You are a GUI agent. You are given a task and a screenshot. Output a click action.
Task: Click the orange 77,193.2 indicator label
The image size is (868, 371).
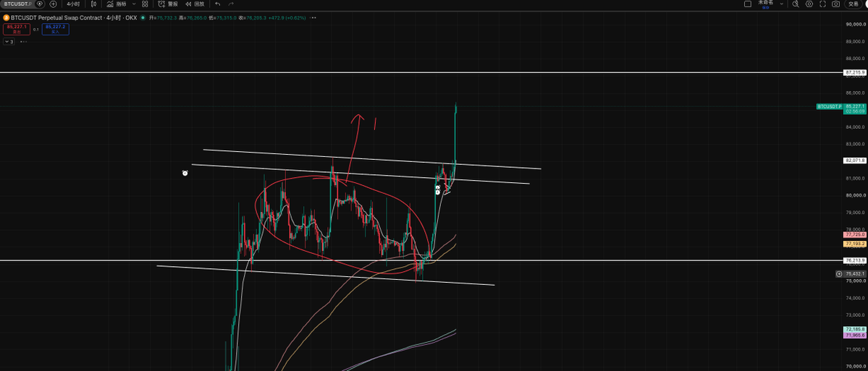tap(855, 244)
